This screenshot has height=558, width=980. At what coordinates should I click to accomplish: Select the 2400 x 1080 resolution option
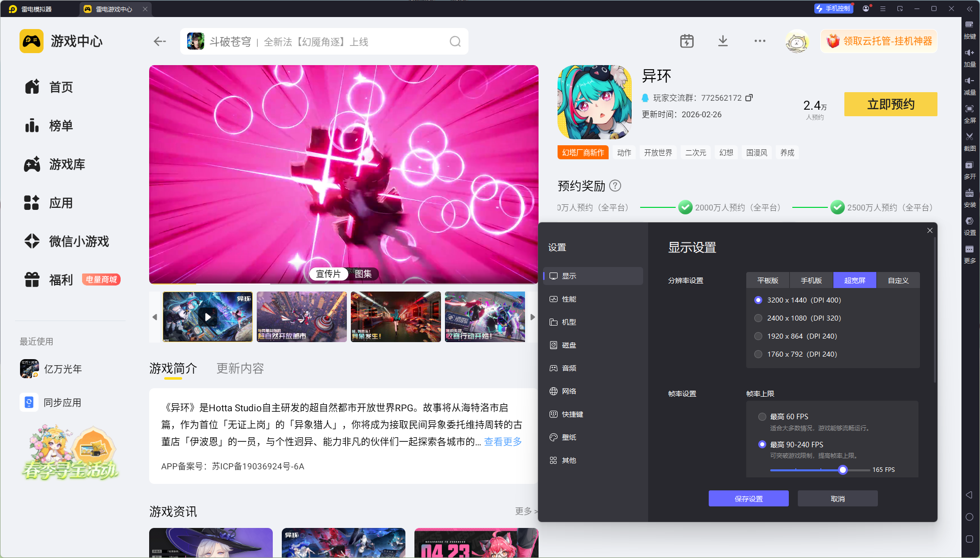click(758, 318)
